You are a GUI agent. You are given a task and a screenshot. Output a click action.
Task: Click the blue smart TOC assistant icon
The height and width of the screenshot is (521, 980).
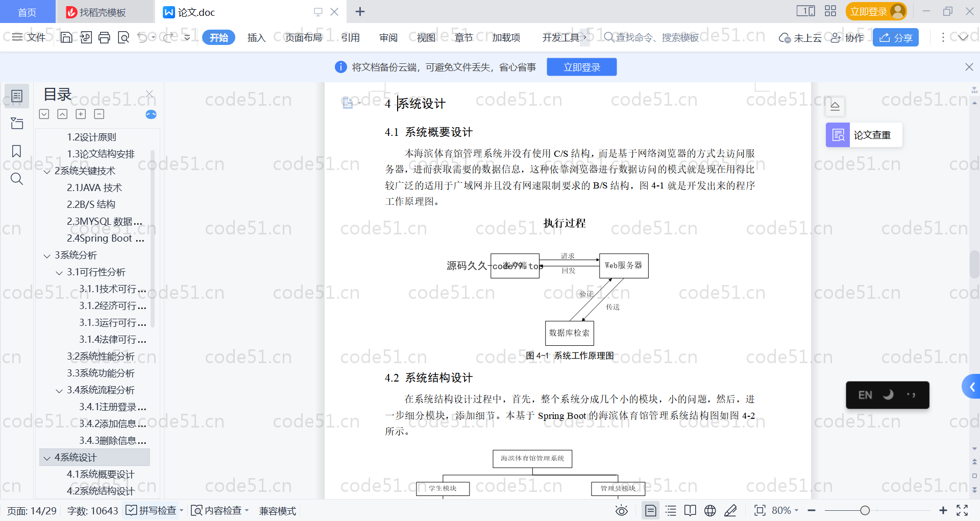tap(151, 114)
